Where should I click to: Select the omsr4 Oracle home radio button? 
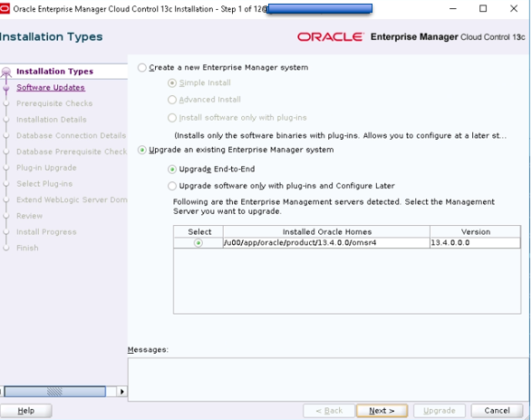pos(198,243)
